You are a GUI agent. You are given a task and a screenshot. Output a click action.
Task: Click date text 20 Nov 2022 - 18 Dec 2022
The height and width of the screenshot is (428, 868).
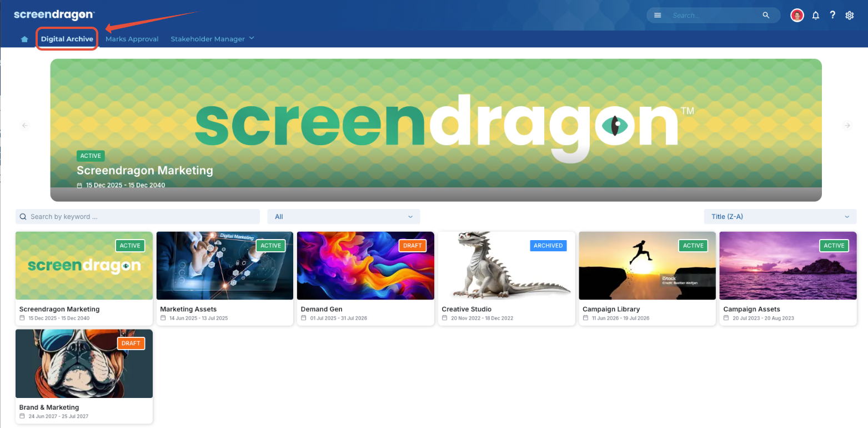[482, 318]
